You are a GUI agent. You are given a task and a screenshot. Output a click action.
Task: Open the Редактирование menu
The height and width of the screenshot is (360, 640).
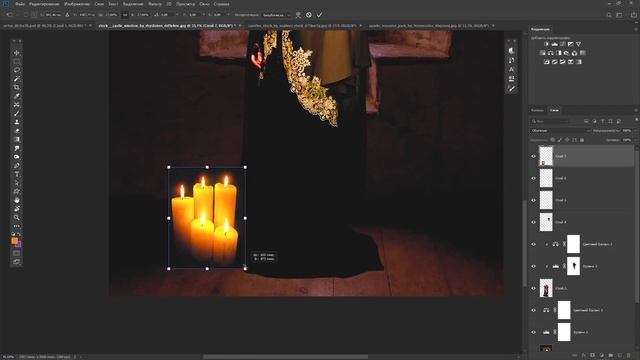coord(44,4)
